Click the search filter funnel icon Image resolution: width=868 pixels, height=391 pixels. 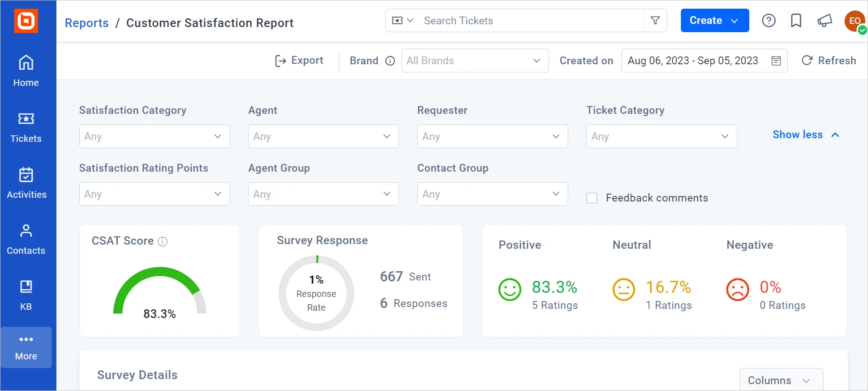click(x=655, y=21)
